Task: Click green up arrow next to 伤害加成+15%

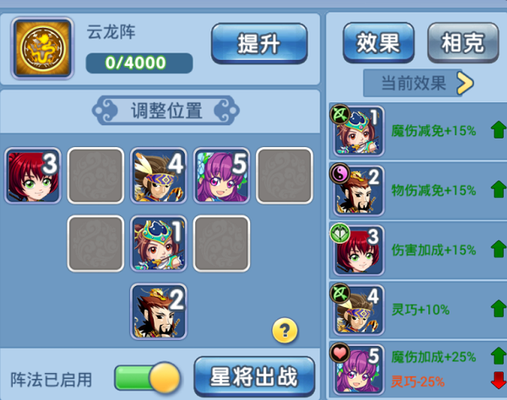Action: (498, 249)
